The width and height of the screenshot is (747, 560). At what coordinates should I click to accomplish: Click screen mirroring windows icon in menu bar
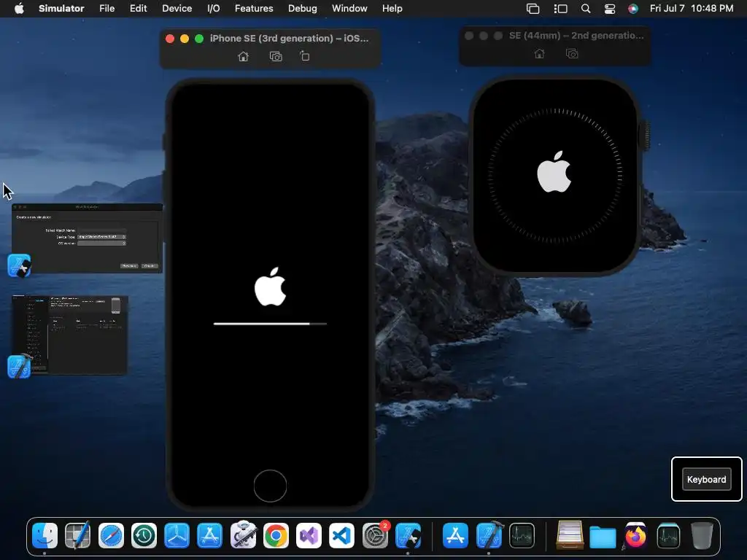tap(533, 9)
